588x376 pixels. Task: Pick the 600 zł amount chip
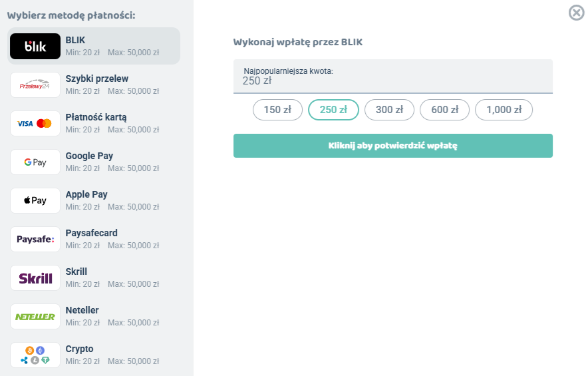(x=444, y=110)
